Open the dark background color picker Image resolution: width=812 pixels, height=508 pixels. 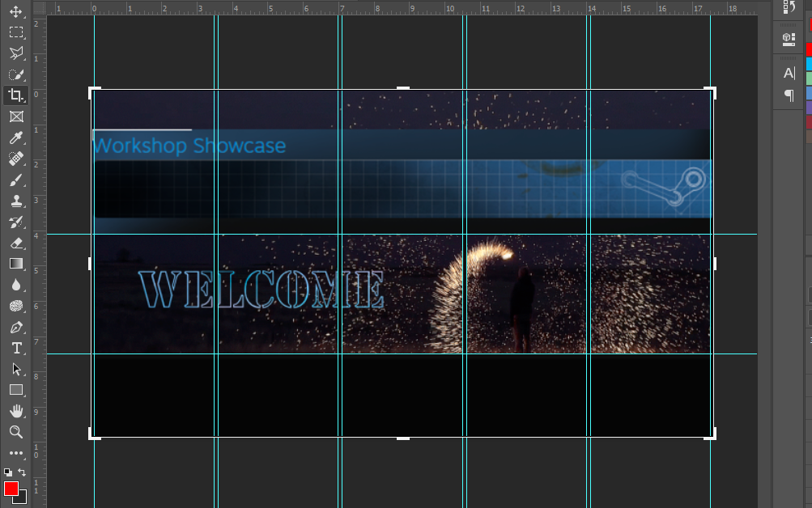23,498
